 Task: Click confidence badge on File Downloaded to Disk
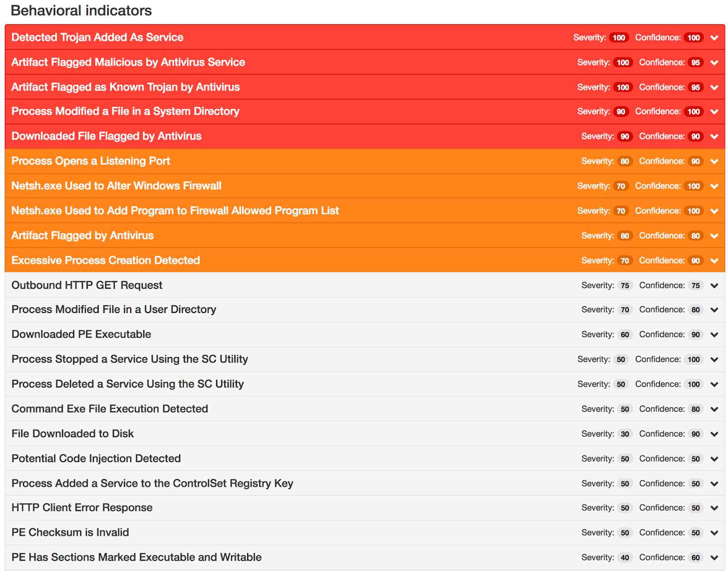(695, 434)
